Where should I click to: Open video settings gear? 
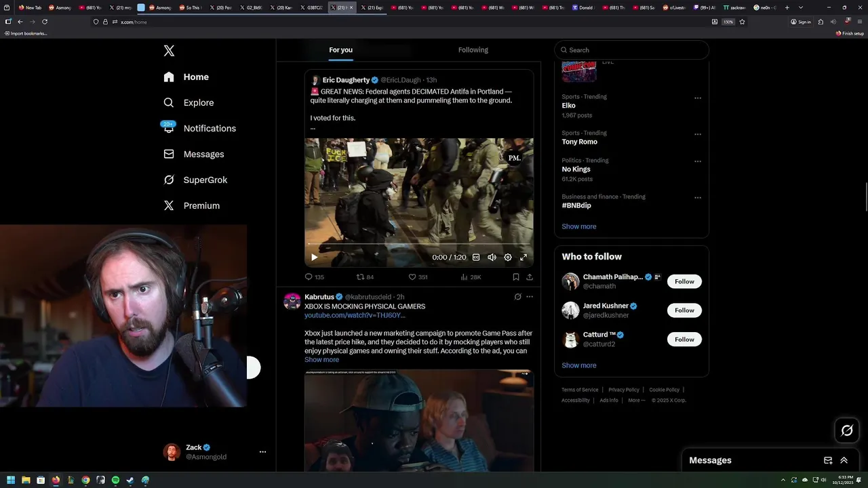[508, 258]
